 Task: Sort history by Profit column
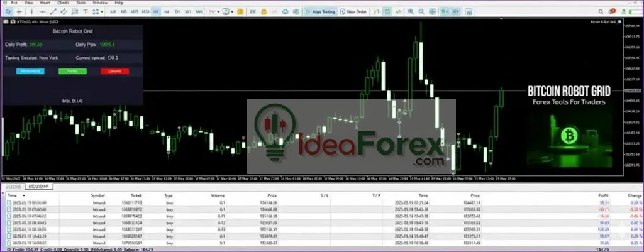click(x=603, y=196)
